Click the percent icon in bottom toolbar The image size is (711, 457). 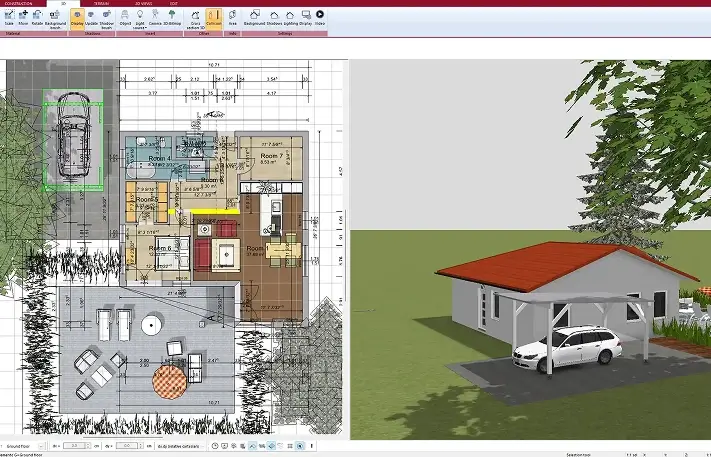(x=262, y=446)
